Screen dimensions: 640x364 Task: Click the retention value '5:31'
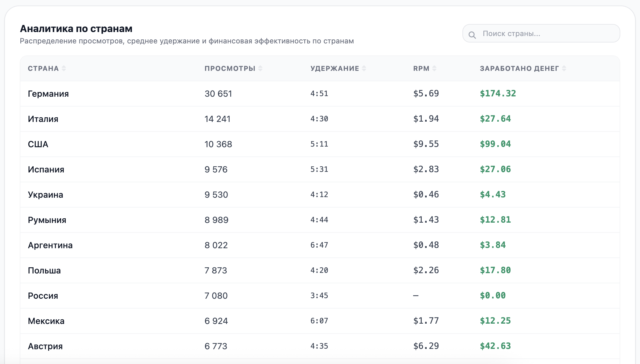point(319,169)
